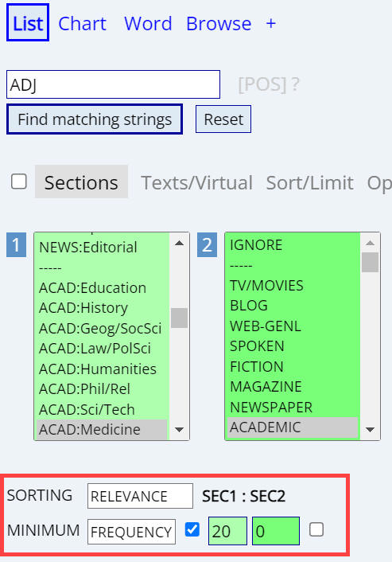392x562 pixels.
Task: Uncheck the minimum frequency checkbox
Action: coord(192,529)
